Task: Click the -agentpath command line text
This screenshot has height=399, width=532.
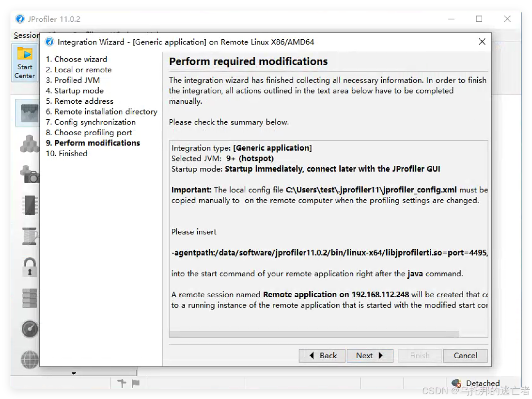Action: [329, 253]
